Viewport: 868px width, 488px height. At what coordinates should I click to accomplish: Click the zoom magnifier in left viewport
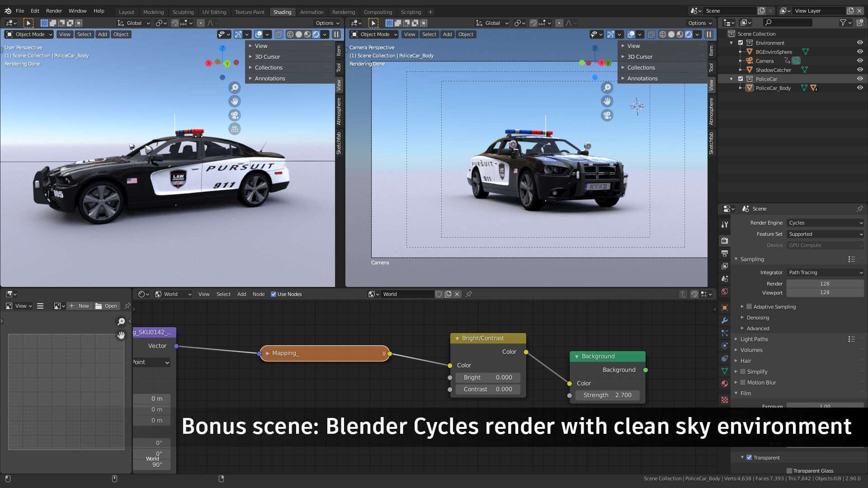pos(235,87)
